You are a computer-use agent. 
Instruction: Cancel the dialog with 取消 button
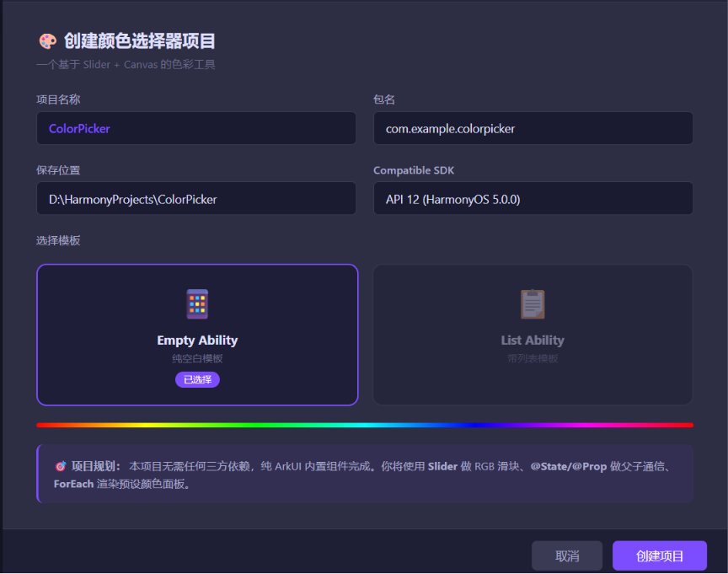[567, 556]
